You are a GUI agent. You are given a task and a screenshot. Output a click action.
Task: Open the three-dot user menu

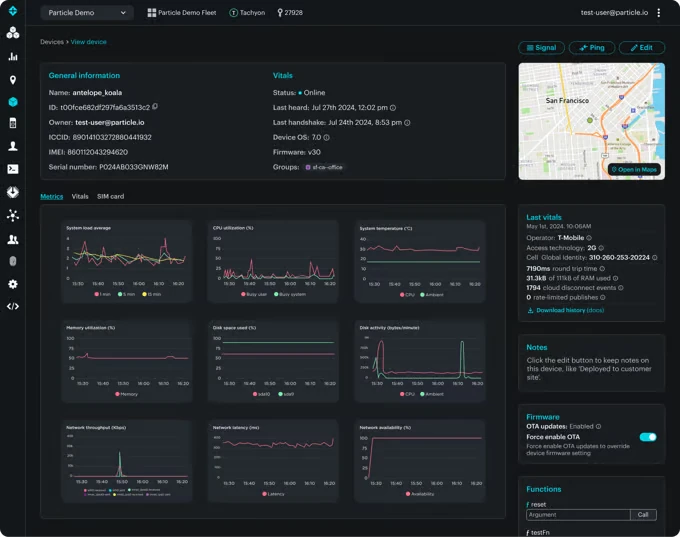658,13
